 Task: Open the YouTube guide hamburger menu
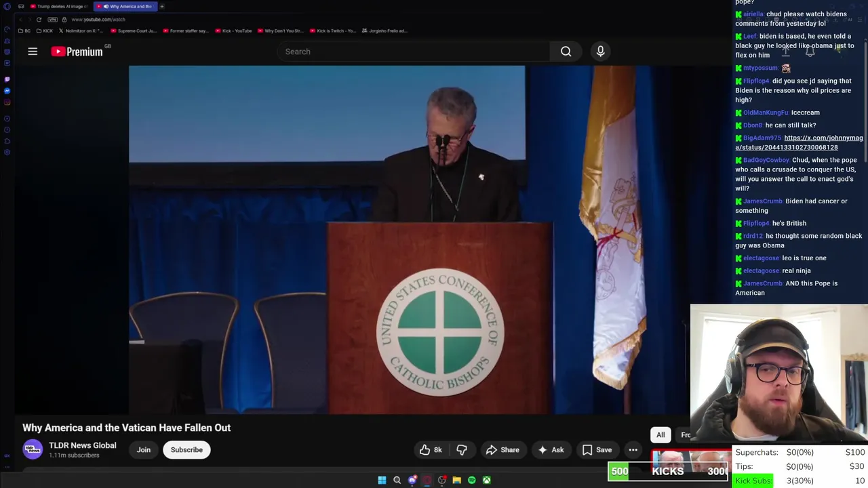click(x=33, y=52)
